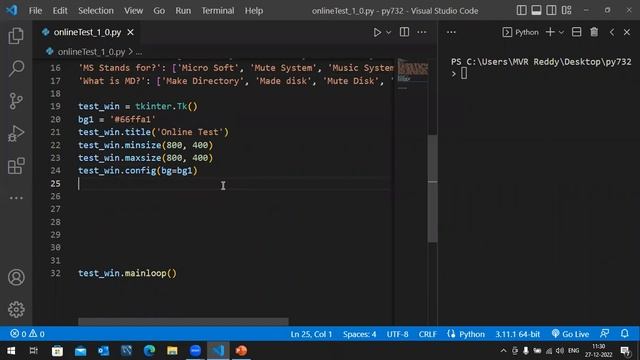
Task: Open the notifications bell
Action: pos(624,334)
